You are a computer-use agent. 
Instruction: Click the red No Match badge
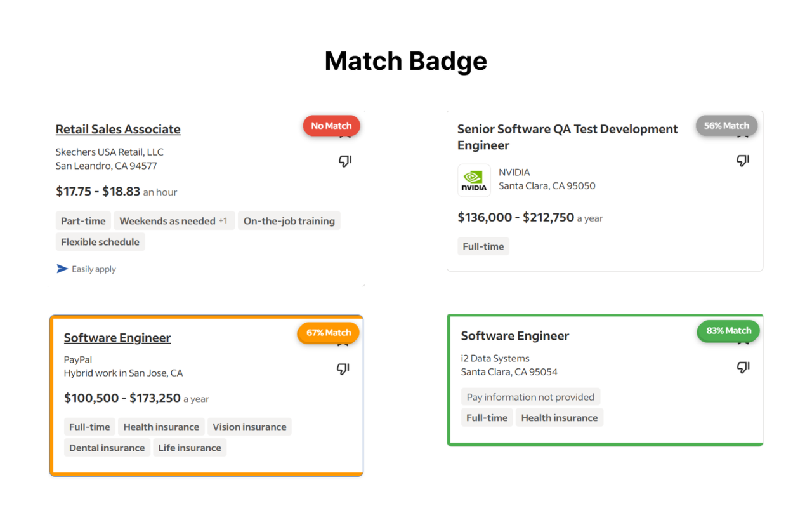tap(331, 126)
